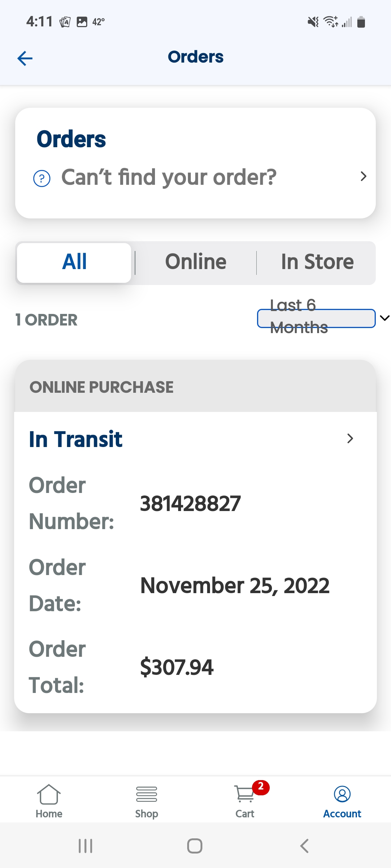Image resolution: width=391 pixels, height=868 pixels.
Task: Tap order number 381428827
Action: tap(190, 503)
